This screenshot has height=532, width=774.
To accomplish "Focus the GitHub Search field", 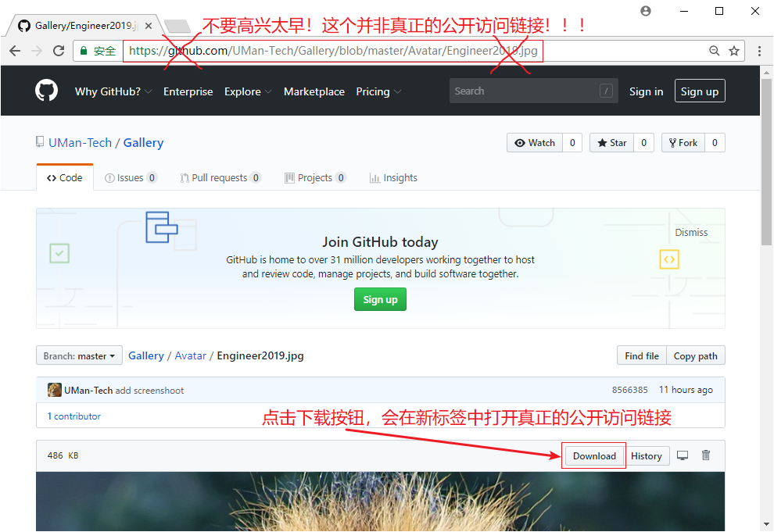I will 534,91.
